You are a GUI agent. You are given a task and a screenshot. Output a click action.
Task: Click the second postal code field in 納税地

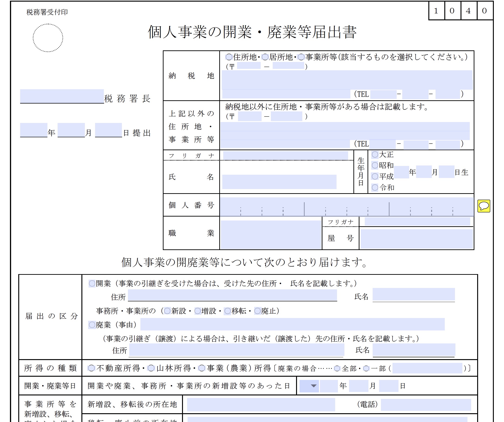(x=288, y=65)
